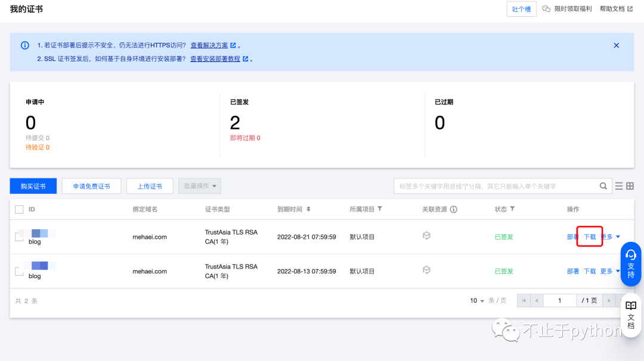Screen dimensions: 644x361
Task: Toggle the select-all ID header checkbox
Action: pyautogui.click(x=19, y=209)
